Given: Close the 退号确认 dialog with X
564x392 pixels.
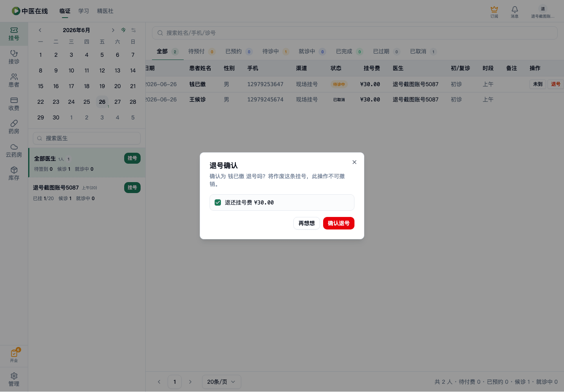Looking at the screenshot, I should click(354, 162).
